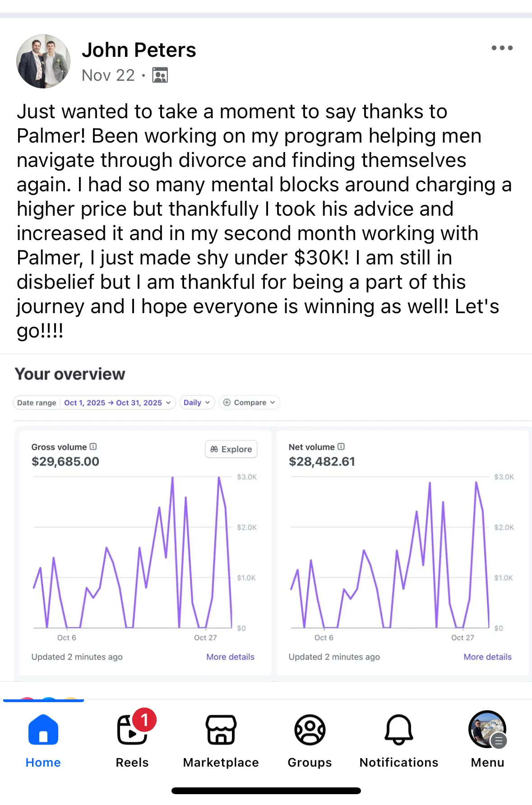This screenshot has height=805, width=532.
Task: Go to the Groups tab
Action: 310,730
